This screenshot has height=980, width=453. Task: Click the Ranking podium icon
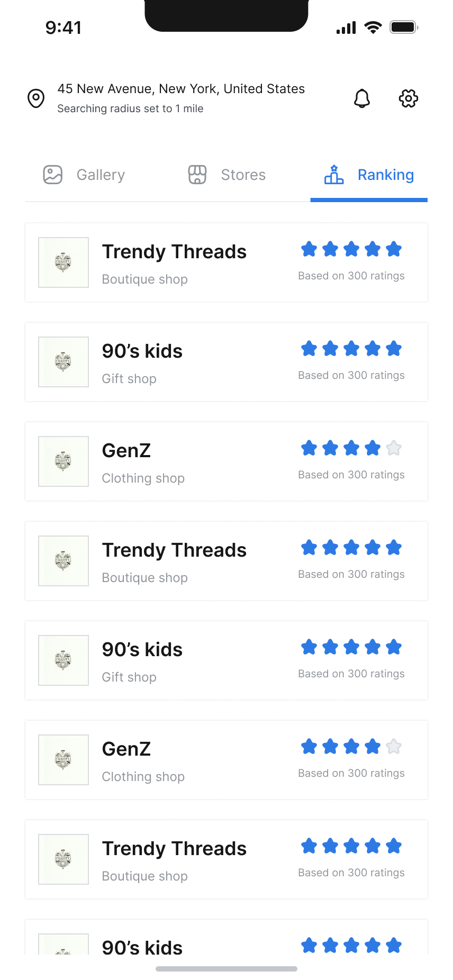pos(334,175)
